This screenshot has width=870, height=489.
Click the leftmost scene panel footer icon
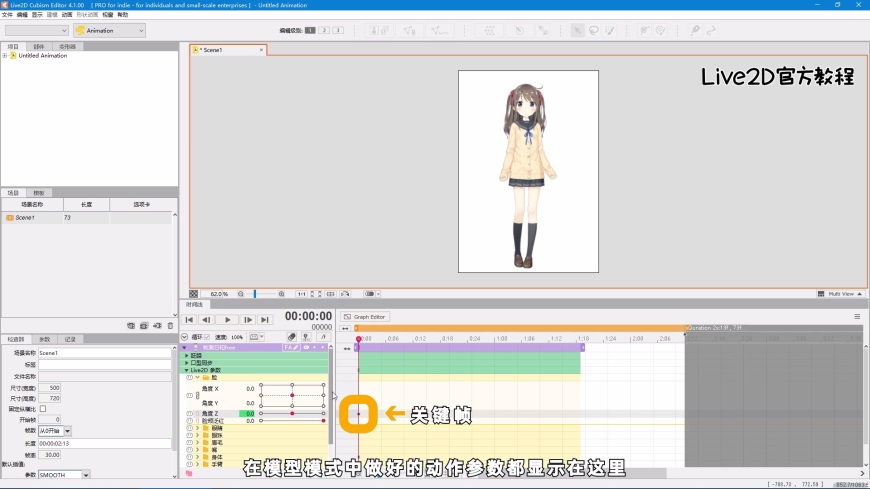130,326
